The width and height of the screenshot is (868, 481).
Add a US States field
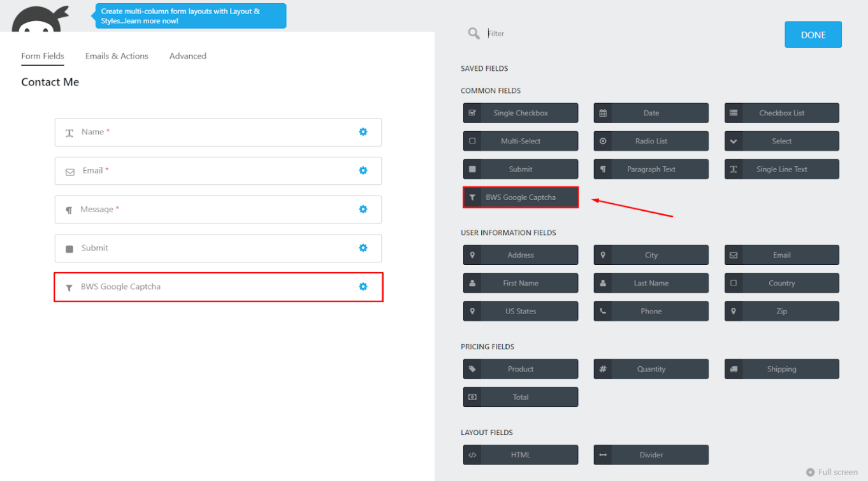coord(521,311)
